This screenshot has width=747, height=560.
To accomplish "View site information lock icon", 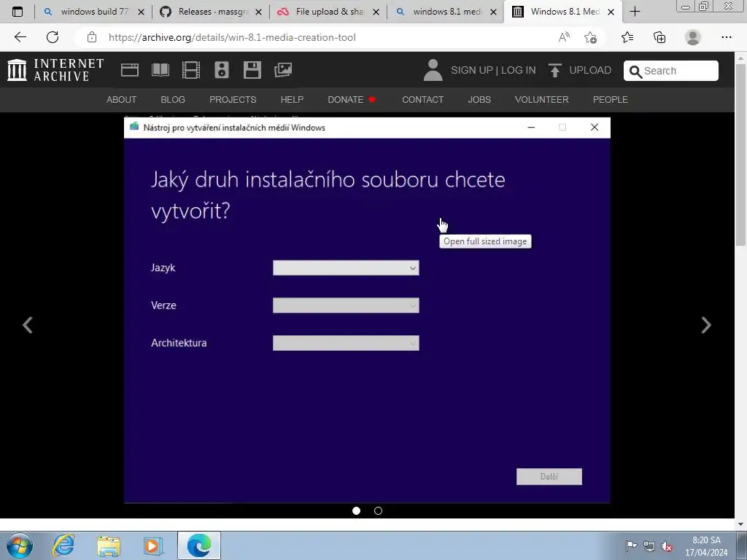I will 92,37.
